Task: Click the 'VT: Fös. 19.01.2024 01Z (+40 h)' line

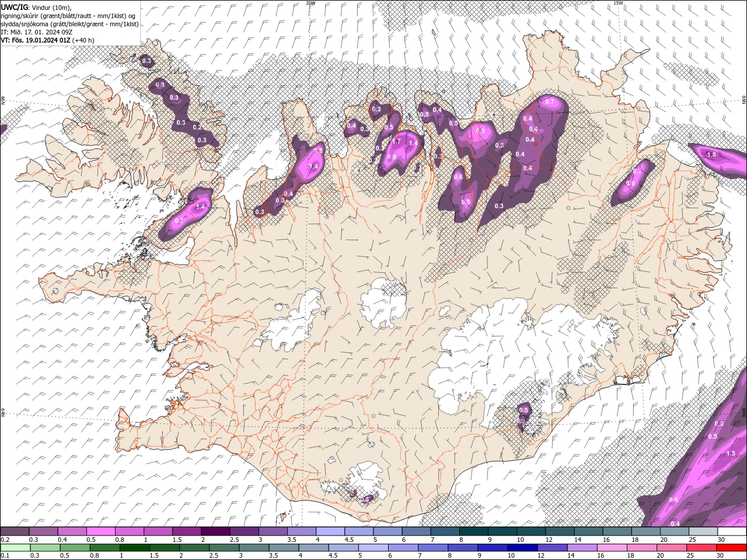Action: pyautogui.click(x=47, y=40)
